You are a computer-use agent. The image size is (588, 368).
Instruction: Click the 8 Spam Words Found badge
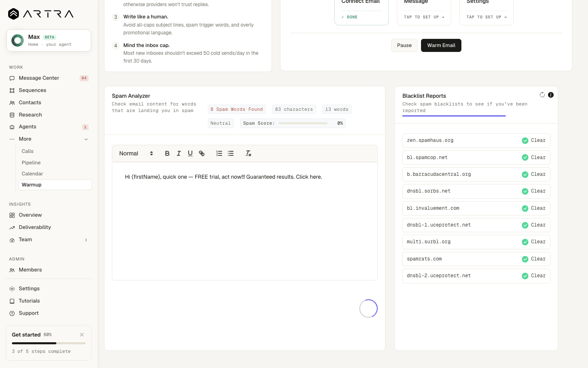point(237,109)
